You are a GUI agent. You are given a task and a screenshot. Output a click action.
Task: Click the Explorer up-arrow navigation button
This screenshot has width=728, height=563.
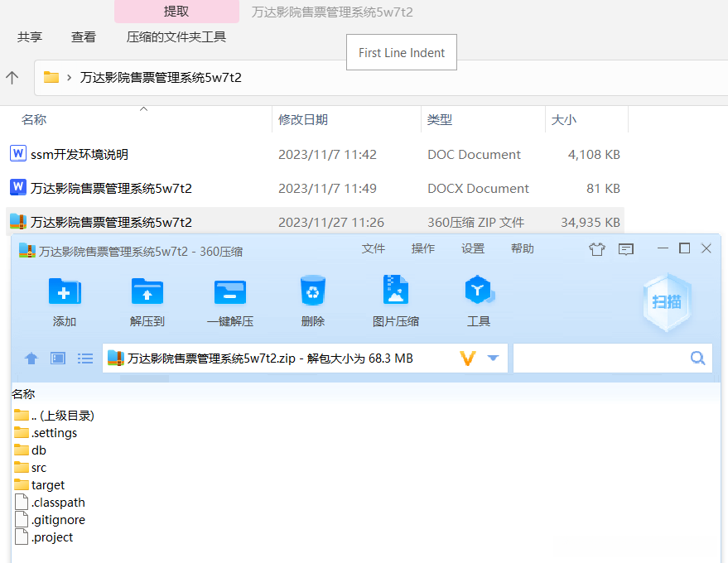(x=12, y=77)
